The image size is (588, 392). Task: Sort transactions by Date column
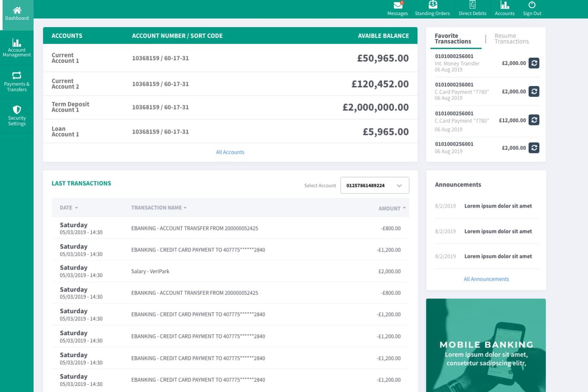click(x=68, y=208)
